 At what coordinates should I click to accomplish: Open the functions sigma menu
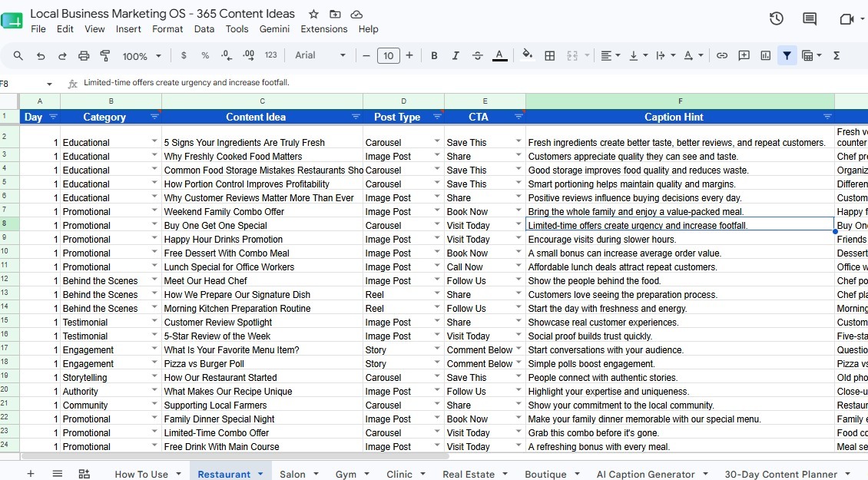[837, 55]
